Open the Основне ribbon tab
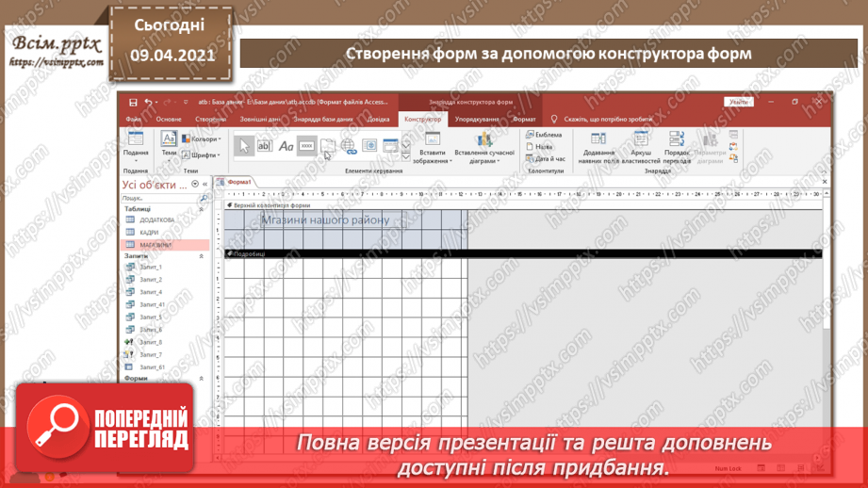The image size is (868, 488). point(169,120)
